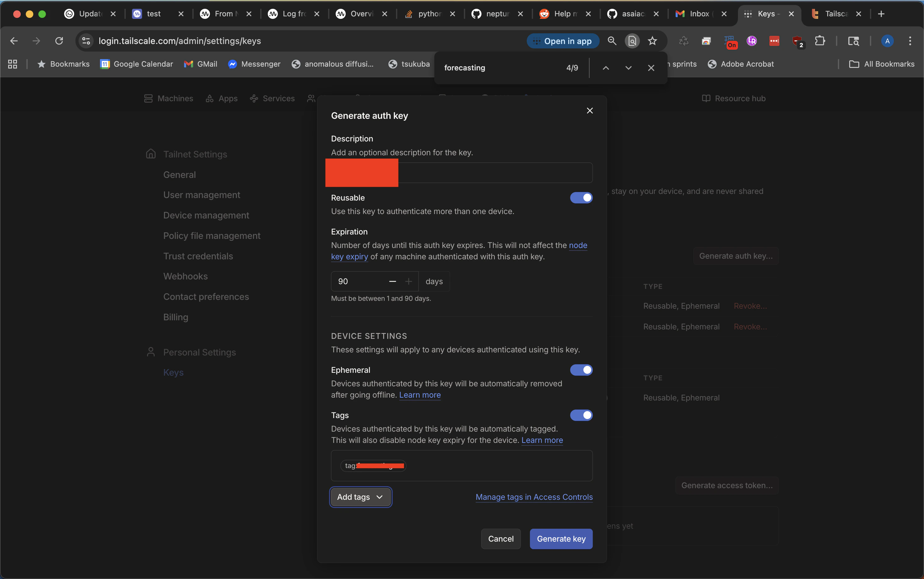Image resolution: width=924 pixels, height=579 pixels.
Task: Click the Open in app button
Action: tap(563, 41)
